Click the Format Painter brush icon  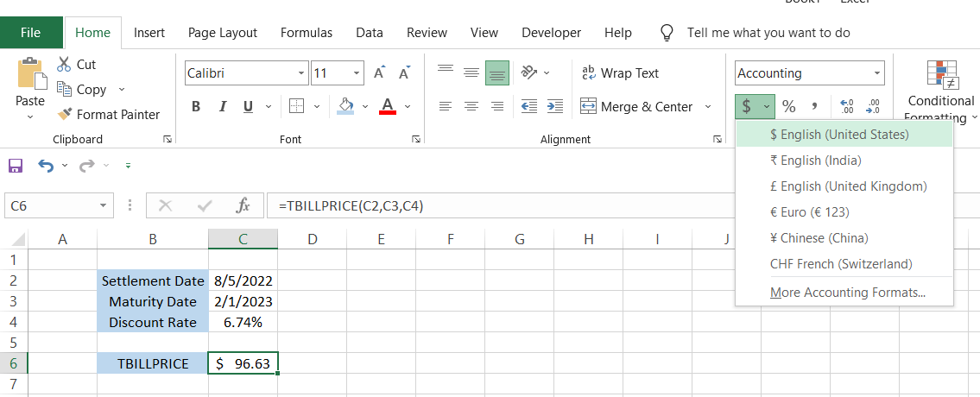pos(64,115)
